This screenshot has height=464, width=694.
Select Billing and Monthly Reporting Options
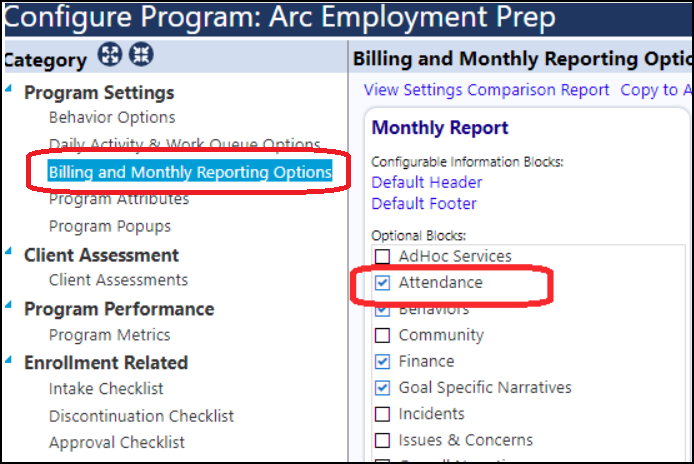(190, 172)
